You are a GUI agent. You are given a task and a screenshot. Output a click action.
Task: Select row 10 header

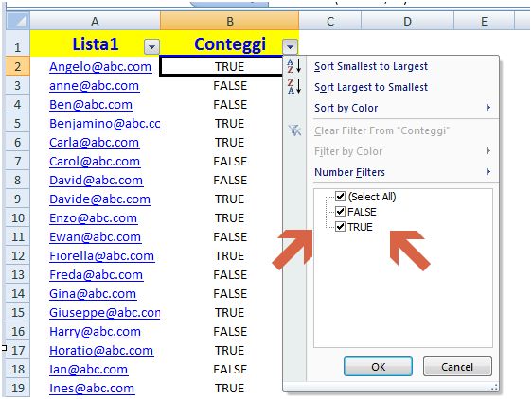click(x=18, y=218)
